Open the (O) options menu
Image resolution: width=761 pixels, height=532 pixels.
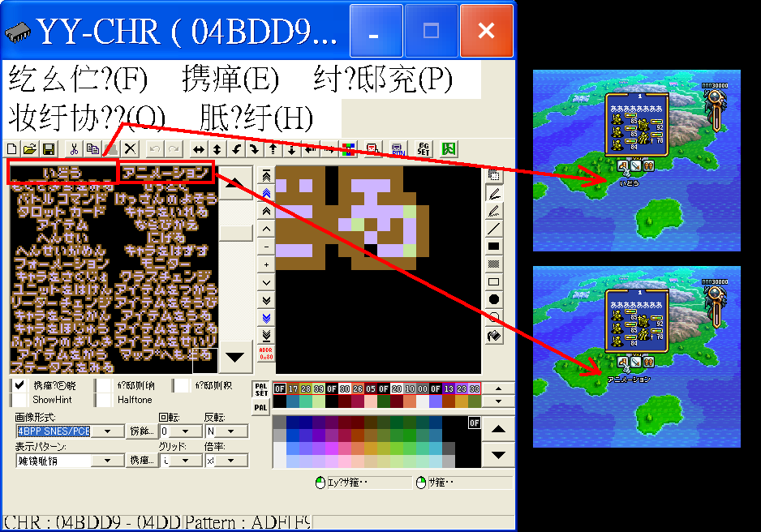click(x=87, y=118)
